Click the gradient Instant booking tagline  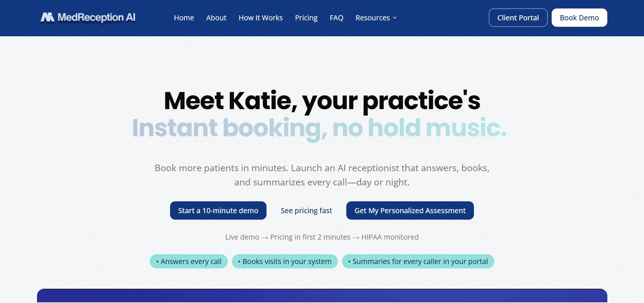[319, 128]
